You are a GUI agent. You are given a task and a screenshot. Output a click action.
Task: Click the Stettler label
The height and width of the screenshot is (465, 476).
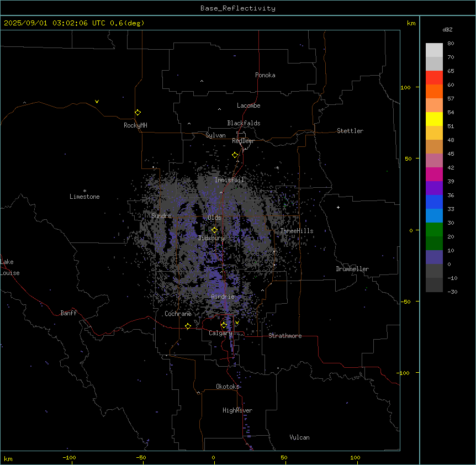tap(350, 131)
